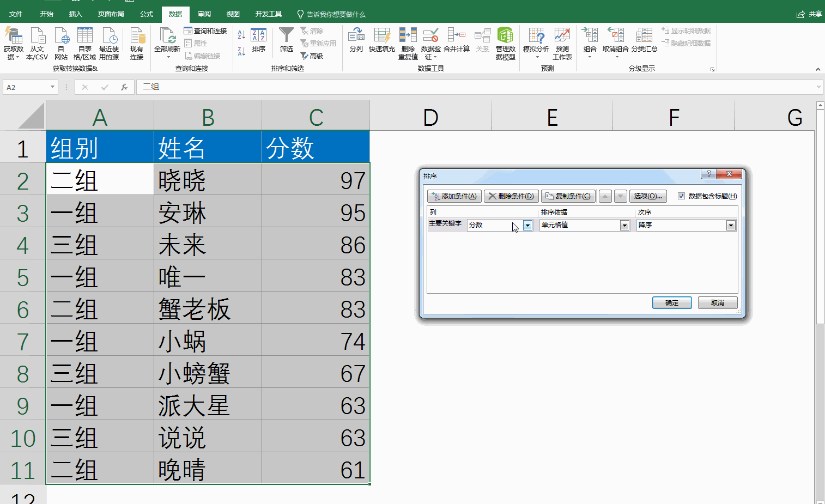Click the 快速填充 (Flash Fill) icon
825x504 pixels.
(382, 40)
